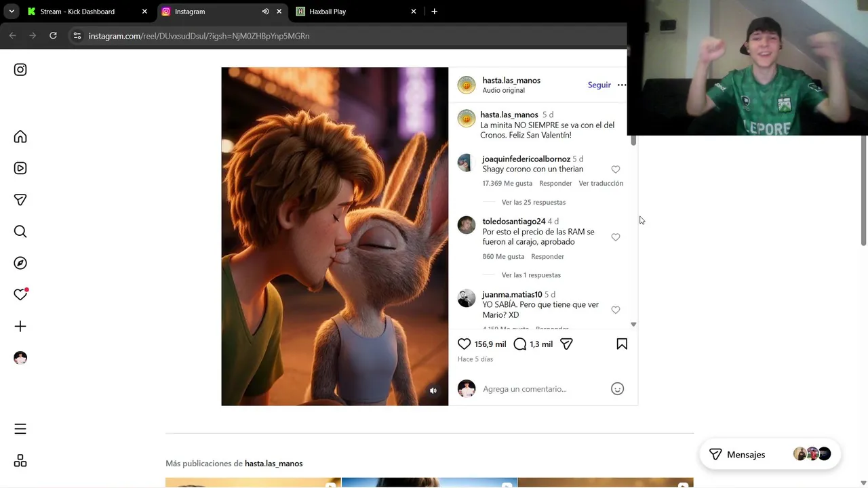Viewport: 868px width, 488px height.
Task: Expand the 25 replies thread
Action: [x=534, y=203]
